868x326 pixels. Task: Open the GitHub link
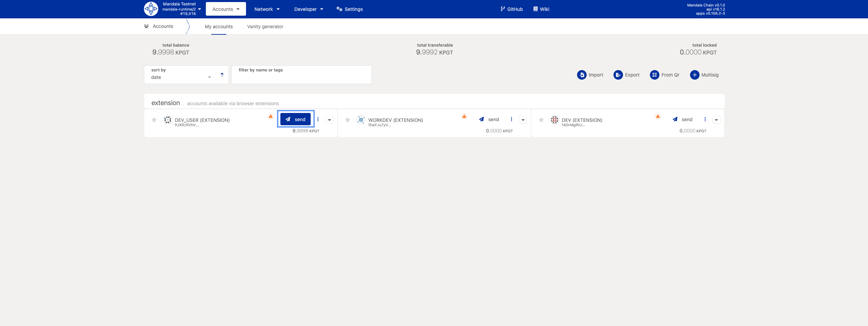pos(511,9)
